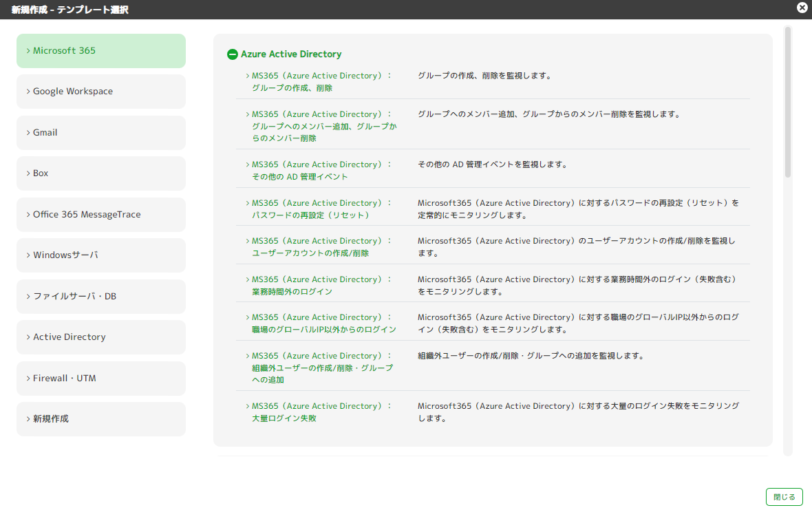
Task: Collapse the Azure Active Directory section
Action: (x=233, y=54)
